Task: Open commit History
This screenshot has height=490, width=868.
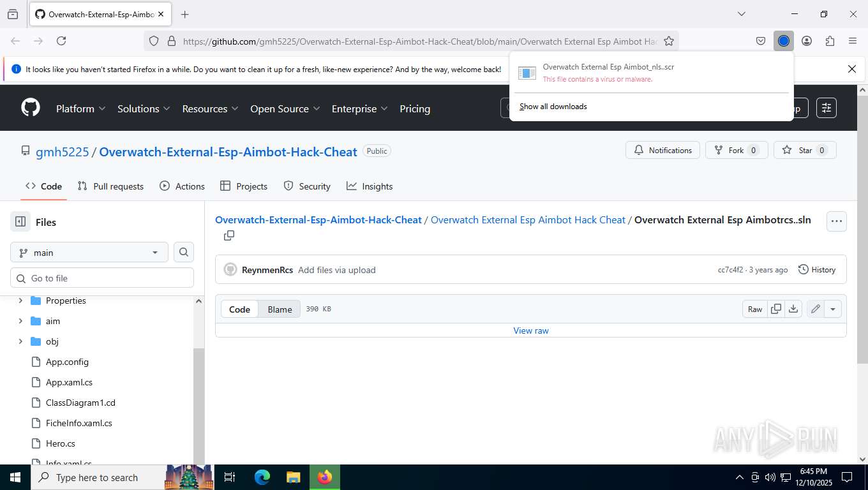Action: click(817, 270)
